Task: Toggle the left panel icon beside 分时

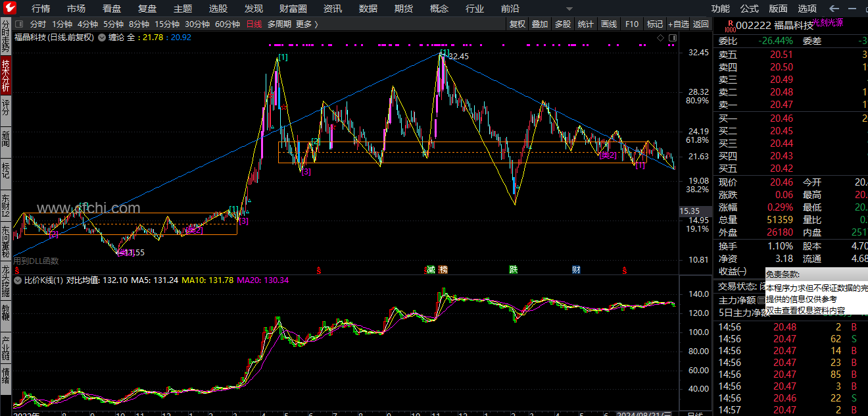Action: click(19, 24)
